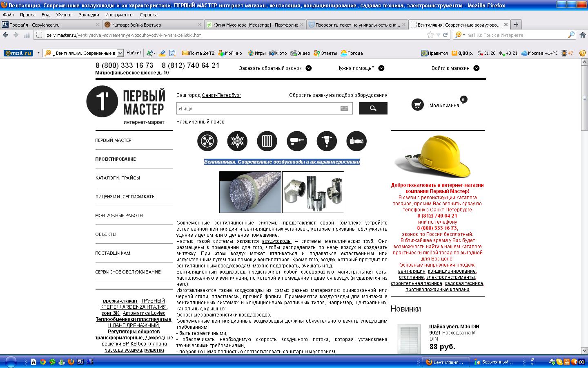Click the Санкт-Петербург city link

[221, 95]
